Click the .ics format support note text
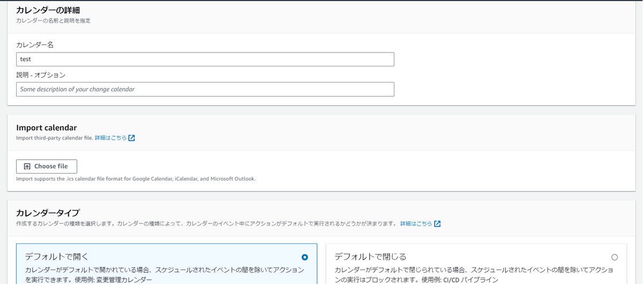Viewport: 644px width, 284px height. tap(136, 179)
